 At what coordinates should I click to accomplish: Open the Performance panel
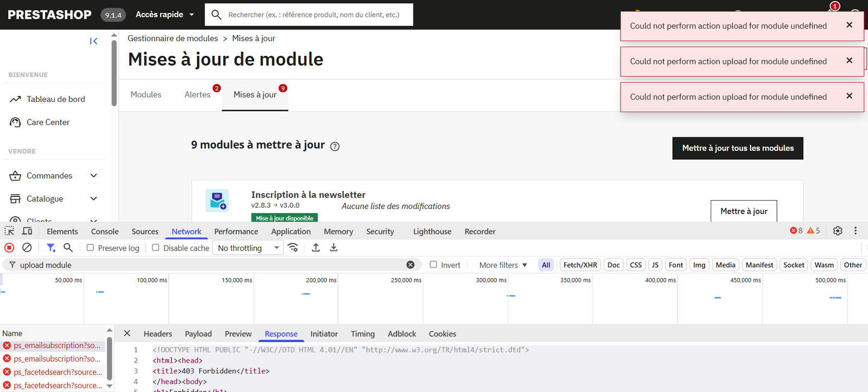[236, 232]
